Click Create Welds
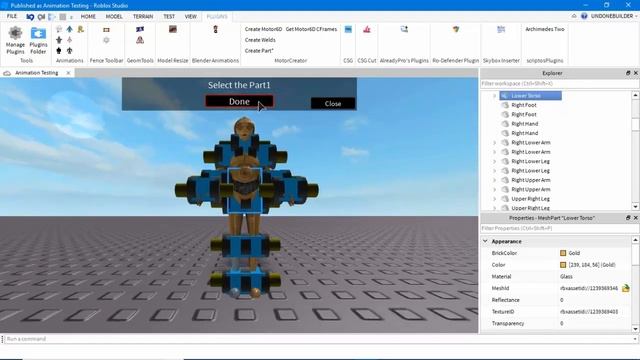Viewport: 640px width, 360px height. (260, 40)
